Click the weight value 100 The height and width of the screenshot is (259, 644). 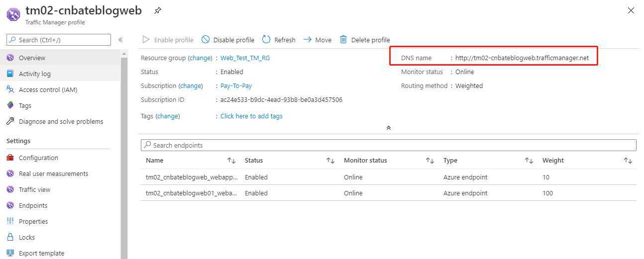tap(547, 193)
